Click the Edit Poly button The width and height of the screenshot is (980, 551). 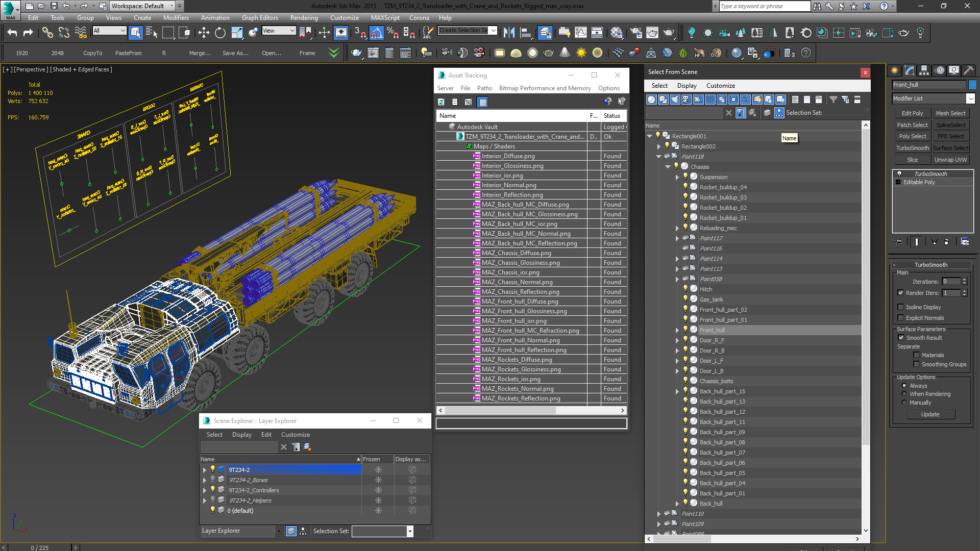[912, 113]
